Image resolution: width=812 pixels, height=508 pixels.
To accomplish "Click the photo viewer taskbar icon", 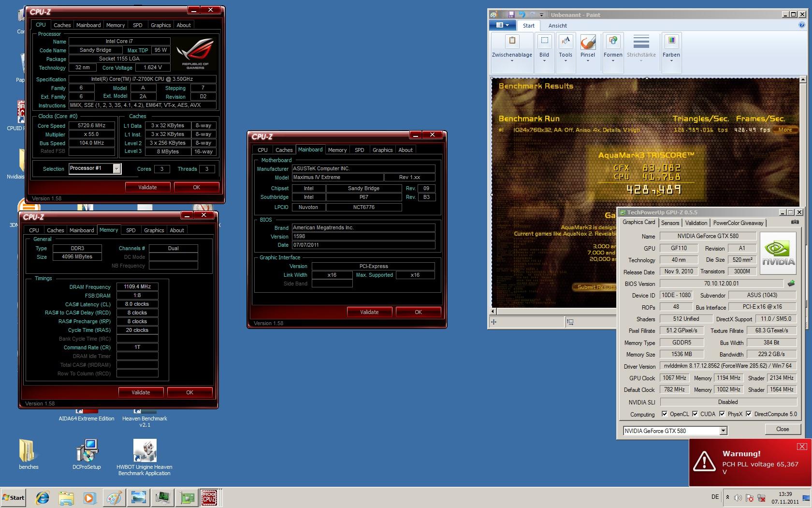I will [138, 497].
